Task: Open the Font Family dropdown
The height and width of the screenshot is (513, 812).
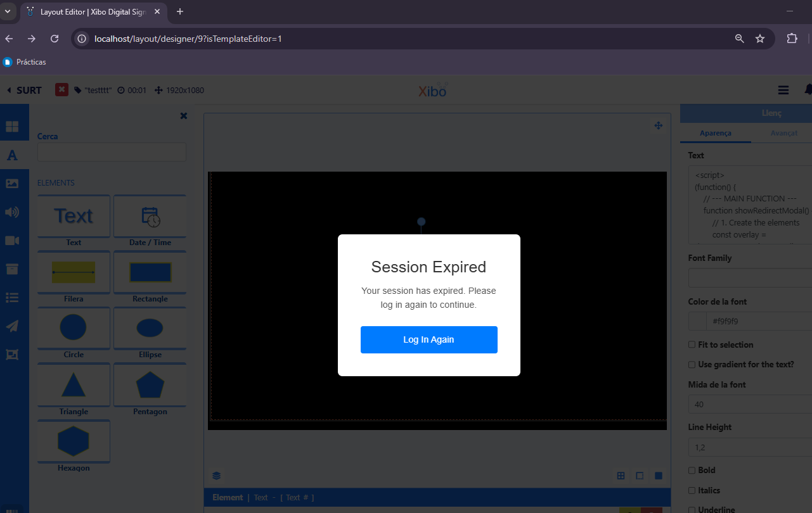Action: click(750, 277)
